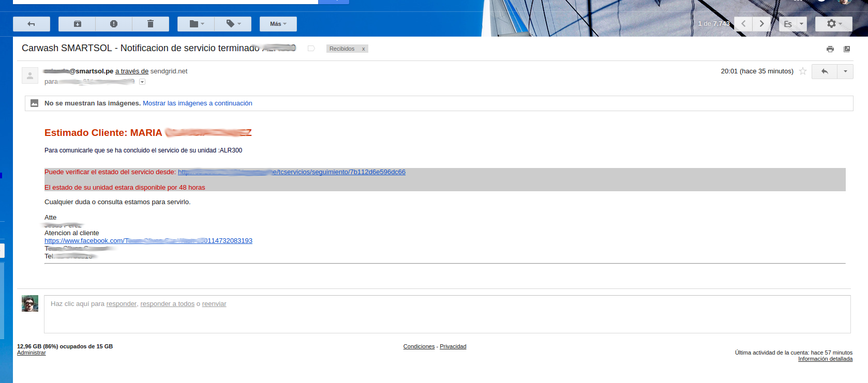Toggle the importance marker beside the subject
This screenshot has height=383, width=868.
[x=311, y=49]
